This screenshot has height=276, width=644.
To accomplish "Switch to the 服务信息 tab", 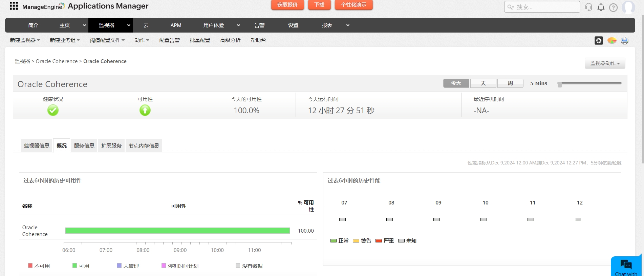I will [84, 145].
